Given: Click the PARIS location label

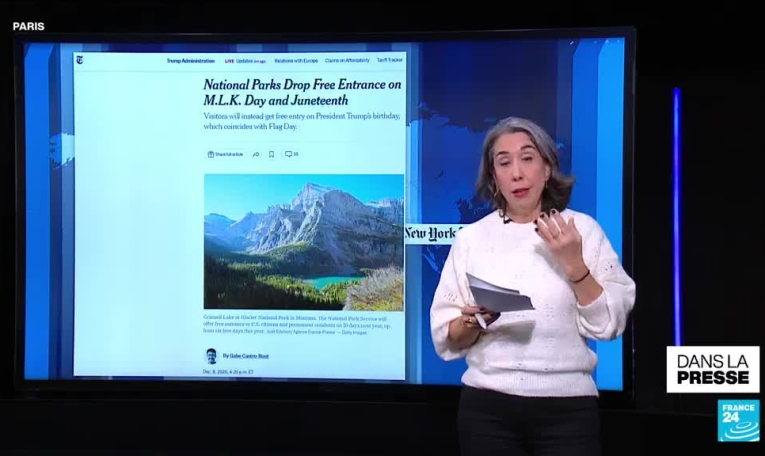Looking at the screenshot, I should coord(28,26).
